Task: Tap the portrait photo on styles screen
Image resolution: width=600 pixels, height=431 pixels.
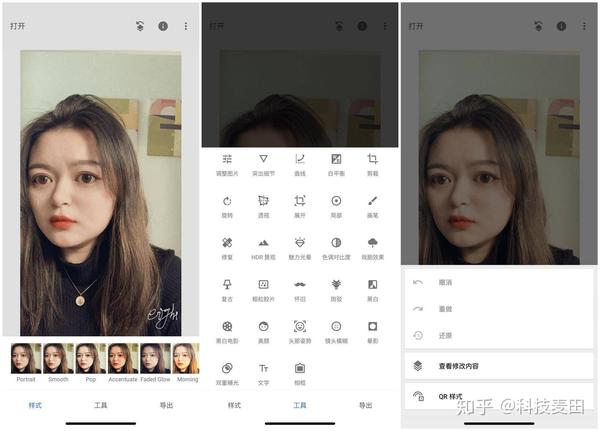Action: coord(101,193)
